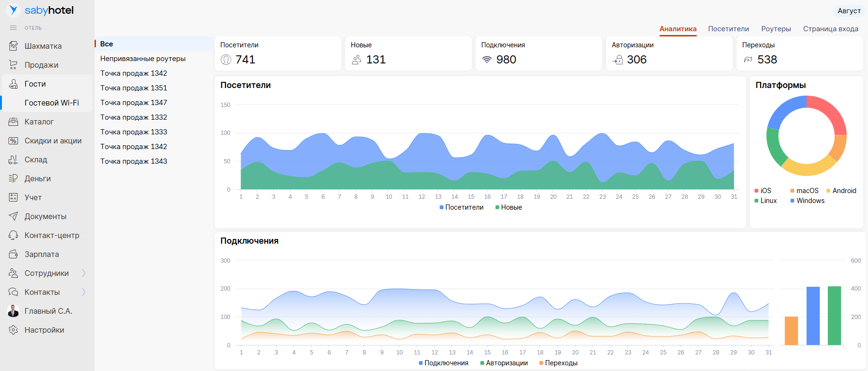
Task: Click the iOS color swatch in legend
Action: tap(756, 191)
